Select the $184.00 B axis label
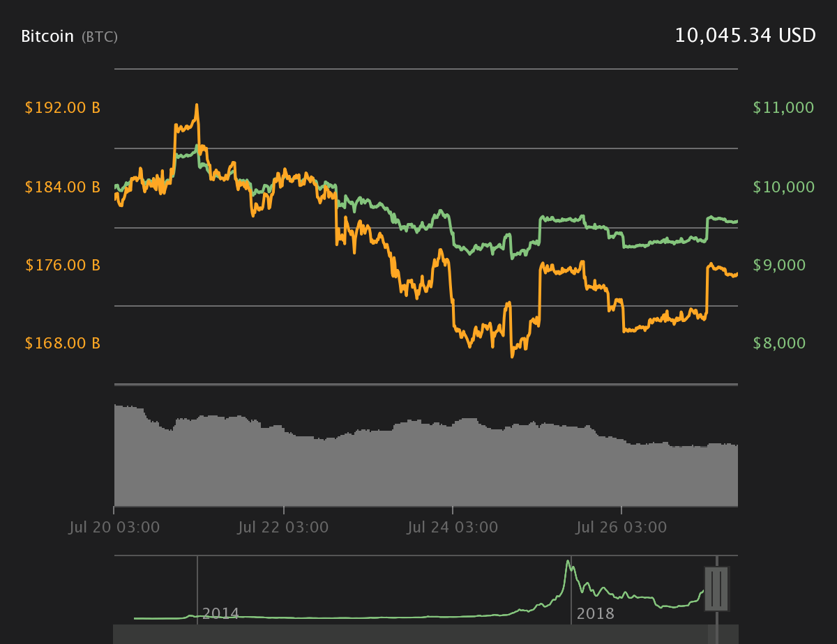The image size is (837, 644). (63, 187)
